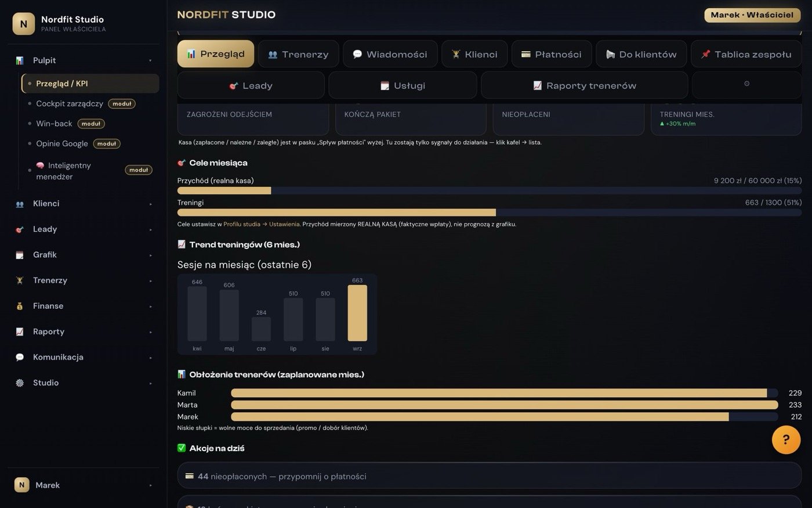Screen dimensions: 812x508
Task: Click the Marek avatar badge in sidebar footer
Action: pyautogui.click(x=21, y=485)
